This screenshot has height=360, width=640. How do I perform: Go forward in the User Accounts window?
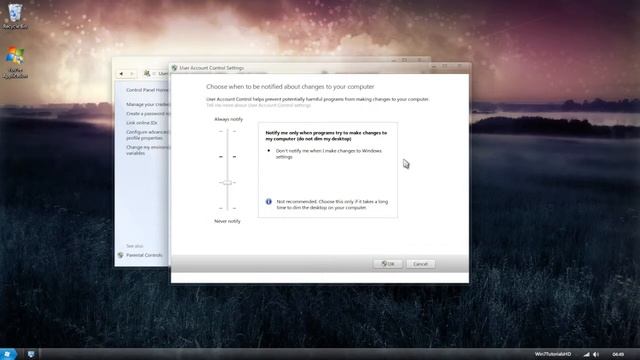click(x=132, y=73)
